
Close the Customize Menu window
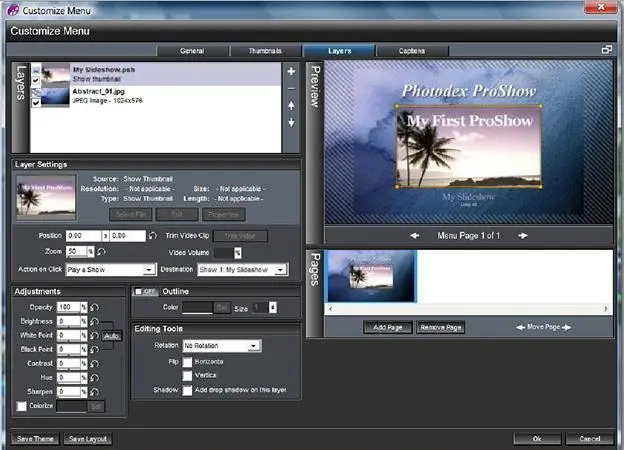click(601, 7)
